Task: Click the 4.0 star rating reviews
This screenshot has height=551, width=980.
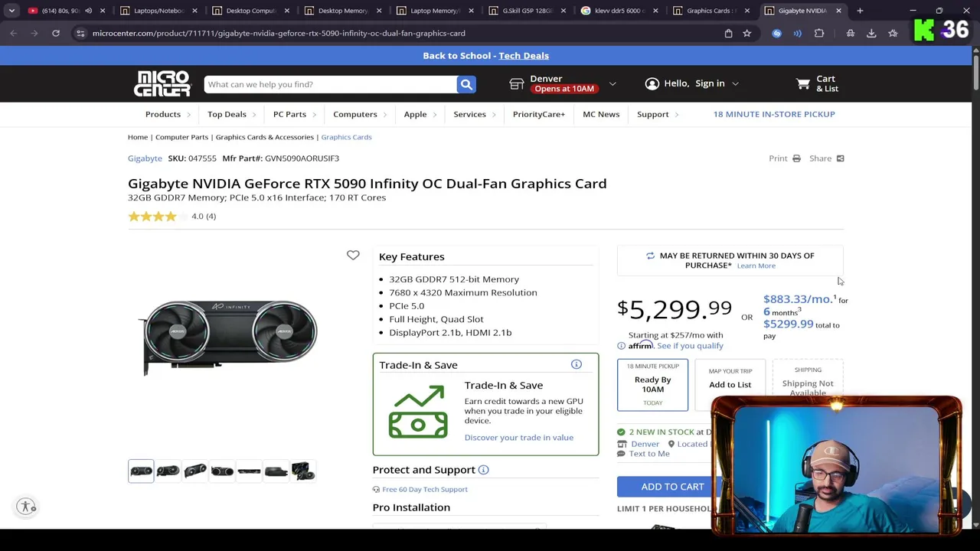Action: click(x=172, y=217)
